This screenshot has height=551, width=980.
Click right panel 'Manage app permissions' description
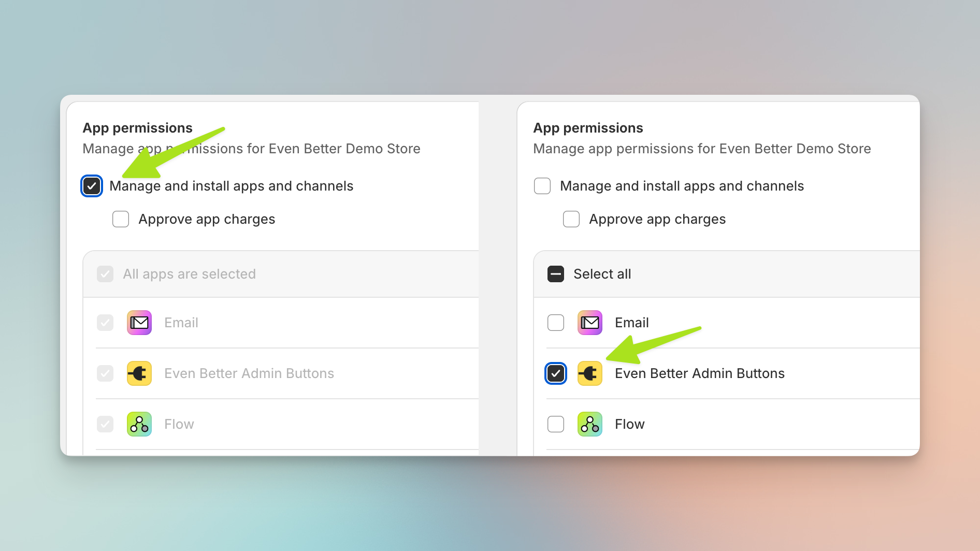pos(702,149)
